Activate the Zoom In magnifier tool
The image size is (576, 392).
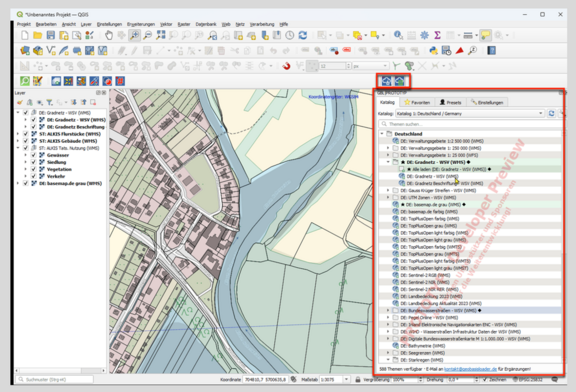[134, 35]
